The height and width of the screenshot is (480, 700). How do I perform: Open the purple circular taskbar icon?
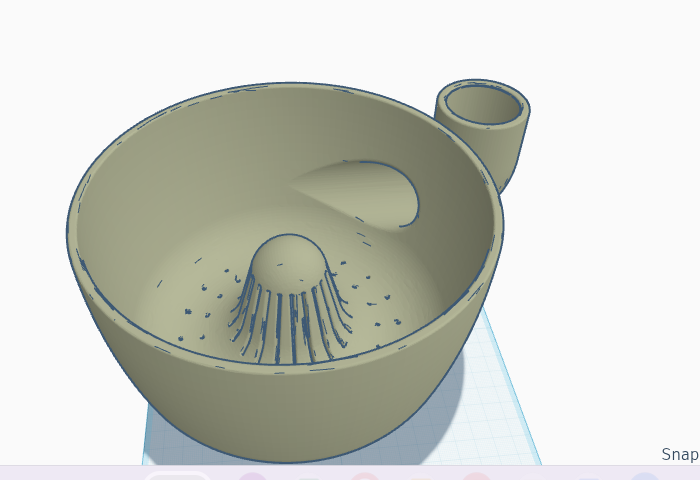point(253,476)
